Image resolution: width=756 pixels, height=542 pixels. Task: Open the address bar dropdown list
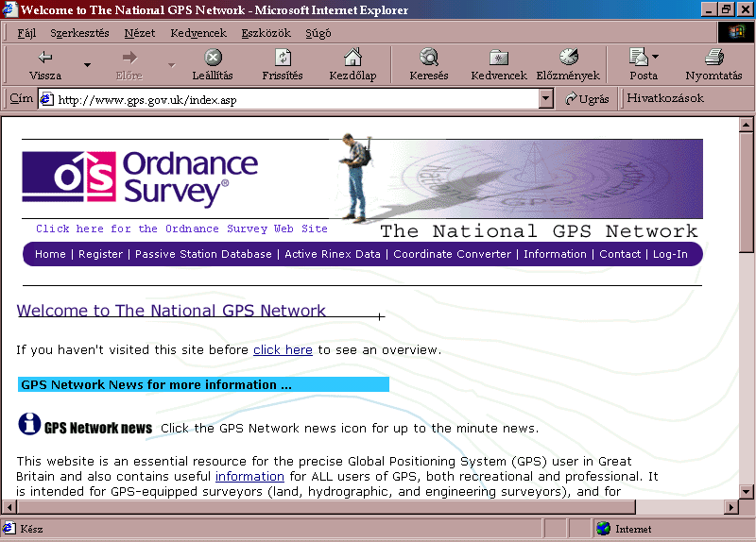pos(545,98)
